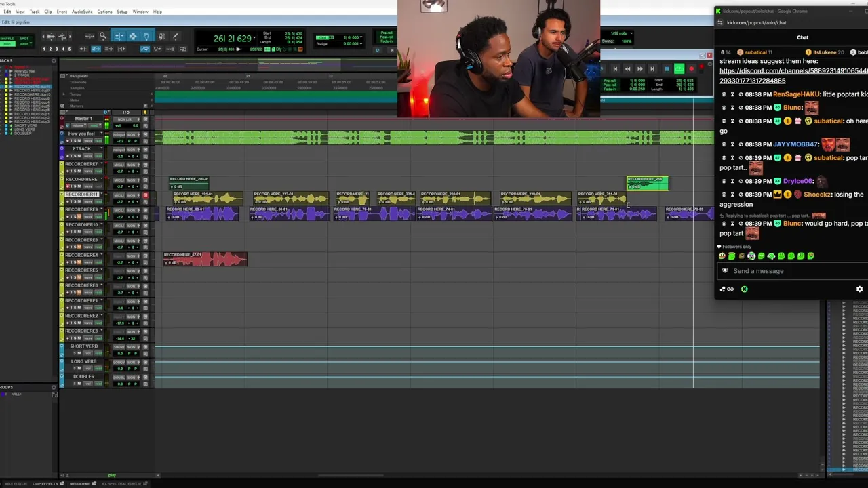Image resolution: width=868 pixels, height=488 pixels.
Task: Select the Trimmer tool
Action: point(119,36)
